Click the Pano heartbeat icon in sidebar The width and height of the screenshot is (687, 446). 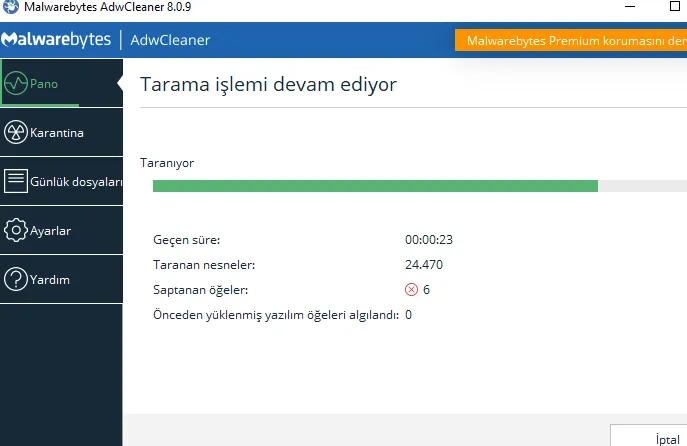(16, 83)
